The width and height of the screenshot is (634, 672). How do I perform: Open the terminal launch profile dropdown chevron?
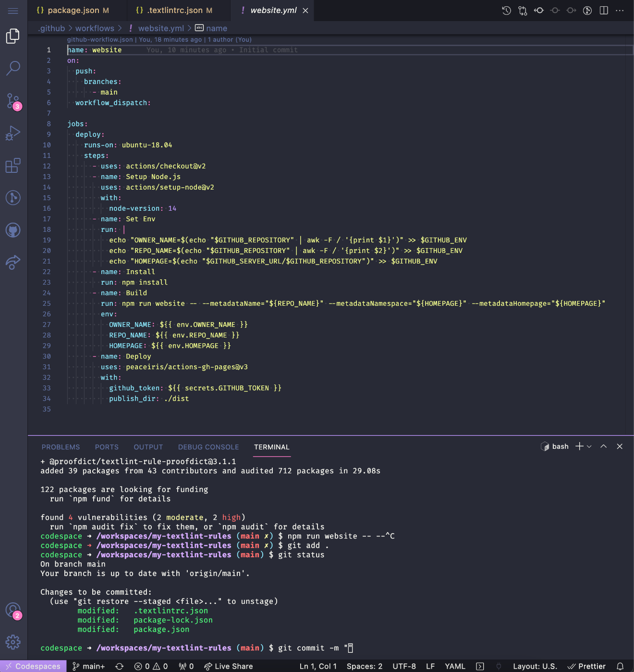pos(589,446)
